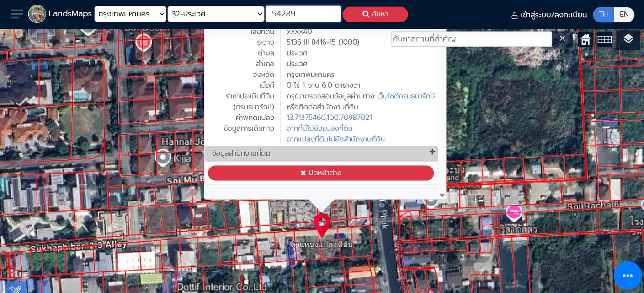This screenshot has height=293, width=644.
Task: Open the blue chat bubble button
Action: [628, 275]
